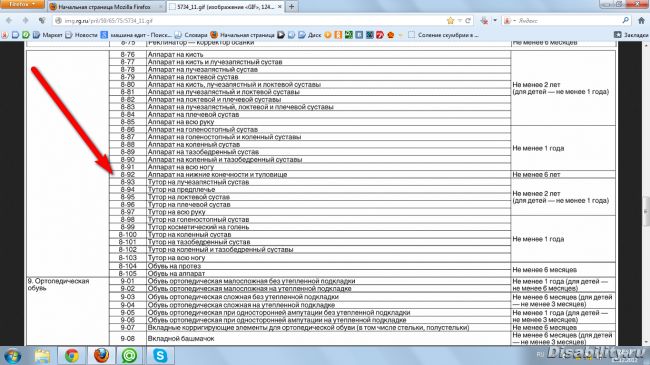Open the search engine selector dropdown
Image resolution: width=650 pixels, height=365 pixels.
click(x=509, y=20)
